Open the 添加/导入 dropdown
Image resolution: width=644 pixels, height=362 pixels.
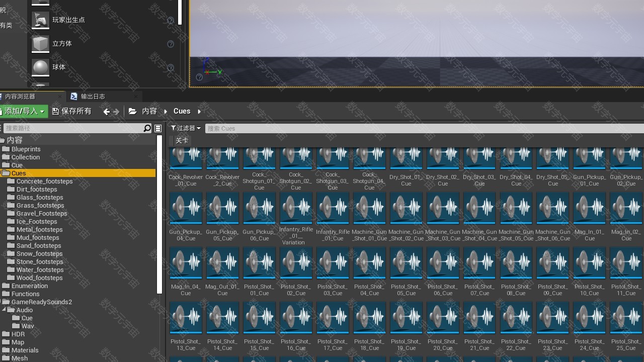24,112
